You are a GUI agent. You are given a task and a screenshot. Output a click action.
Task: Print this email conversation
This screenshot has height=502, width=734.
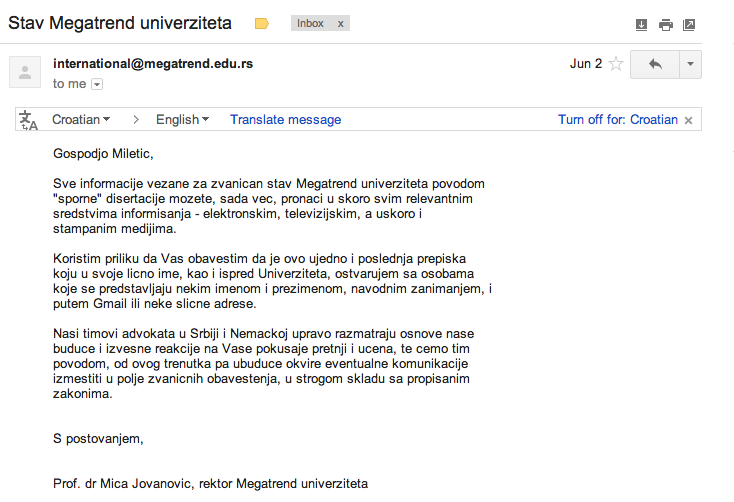(665, 25)
